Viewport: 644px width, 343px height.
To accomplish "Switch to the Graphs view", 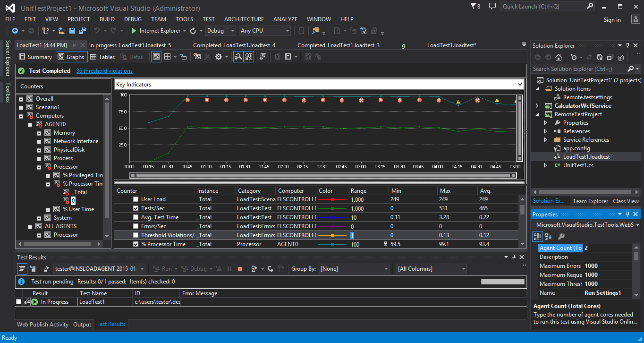I will 72,57.
